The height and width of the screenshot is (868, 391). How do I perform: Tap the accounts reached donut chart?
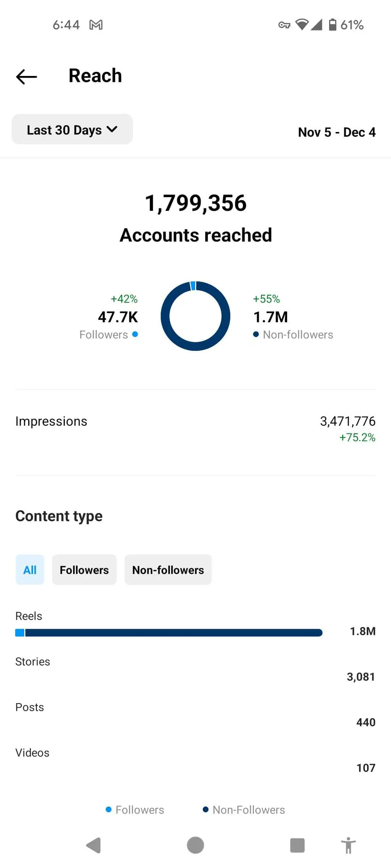pyautogui.click(x=195, y=316)
